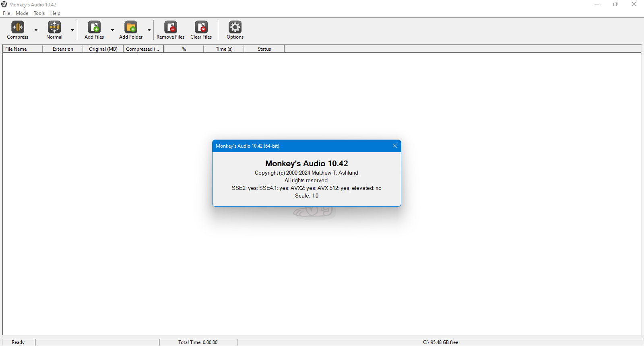Click the Add Folder icon
This screenshot has height=346, width=644.
pyautogui.click(x=131, y=27)
